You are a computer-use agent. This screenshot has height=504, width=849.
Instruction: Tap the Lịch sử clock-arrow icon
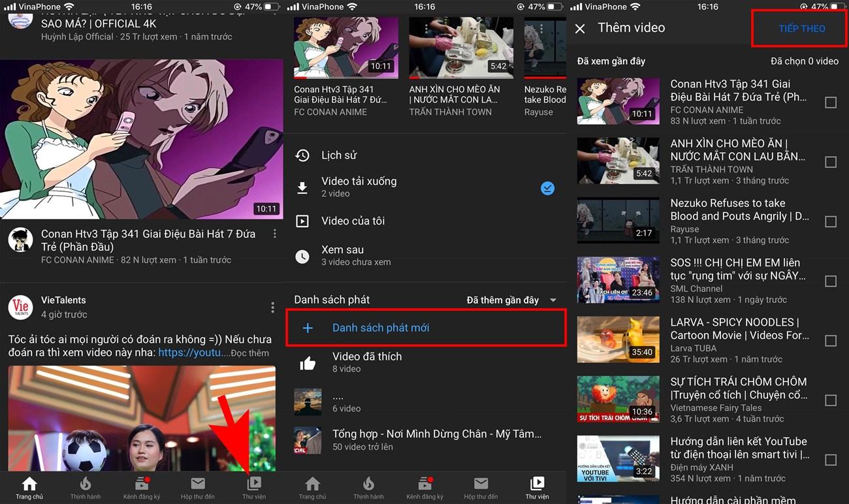302,155
